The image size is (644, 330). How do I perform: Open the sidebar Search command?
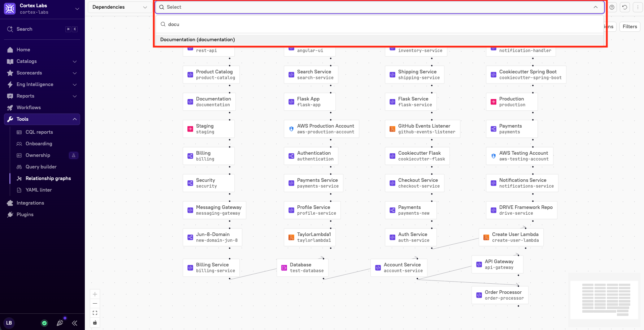(42, 29)
